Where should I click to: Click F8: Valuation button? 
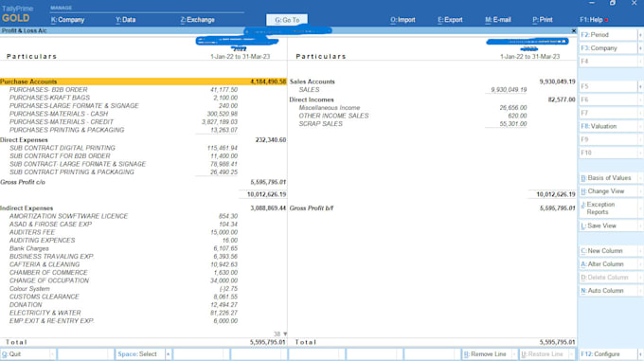tap(608, 126)
